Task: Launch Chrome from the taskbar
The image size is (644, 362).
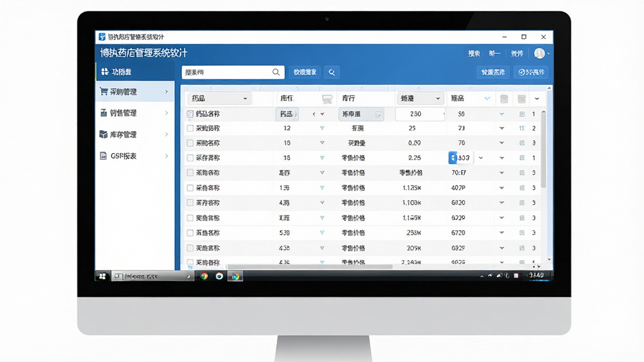Action: tap(204, 277)
